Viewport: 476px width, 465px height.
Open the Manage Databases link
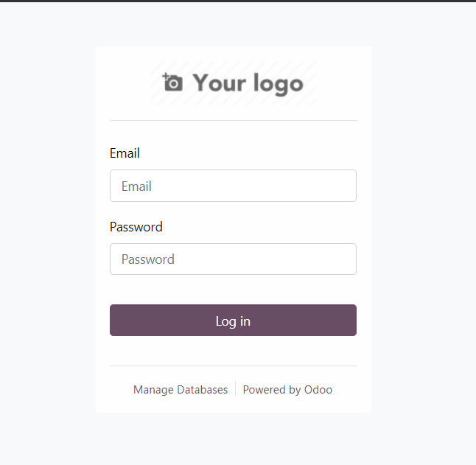pyautogui.click(x=181, y=390)
